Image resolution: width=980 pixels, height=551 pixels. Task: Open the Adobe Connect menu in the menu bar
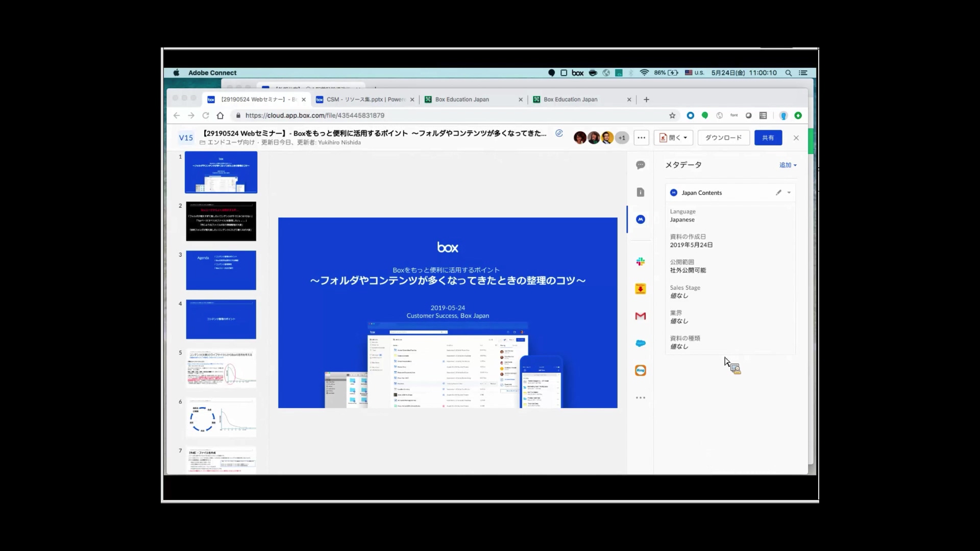pos(212,72)
